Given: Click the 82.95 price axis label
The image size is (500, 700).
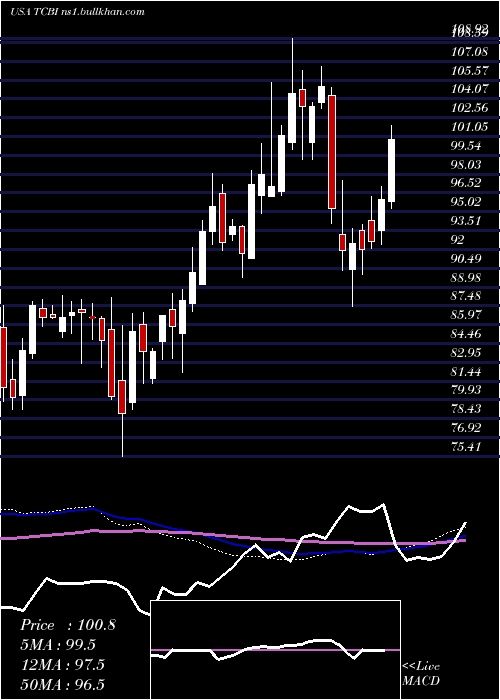Looking at the screenshot, I should click(x=467, y=353).
